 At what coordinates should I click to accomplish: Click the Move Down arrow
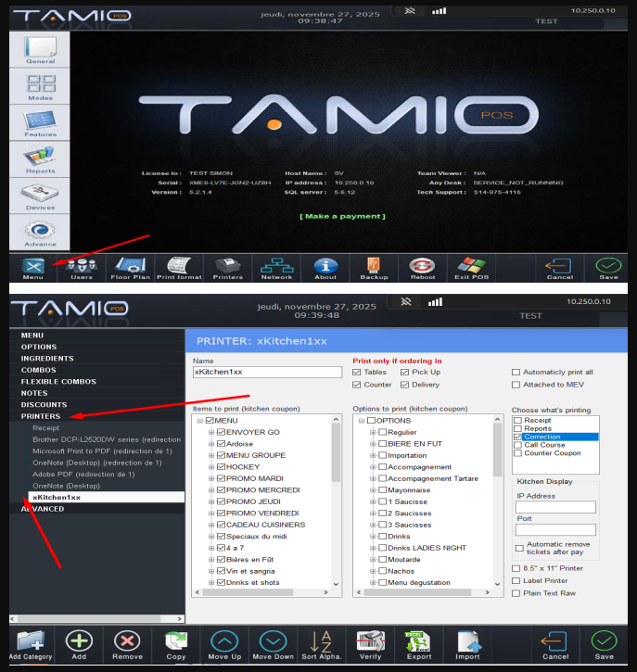tap(273, 645)
